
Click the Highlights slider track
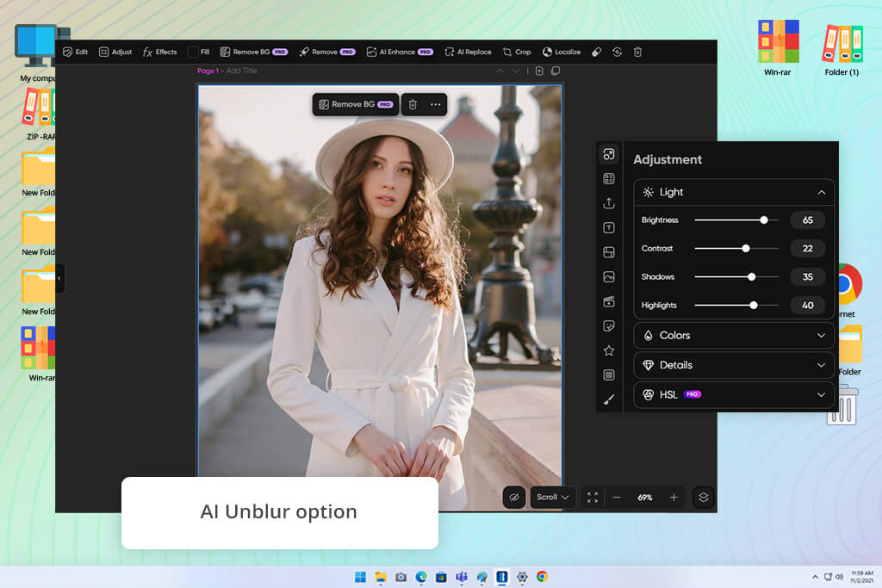736,306
